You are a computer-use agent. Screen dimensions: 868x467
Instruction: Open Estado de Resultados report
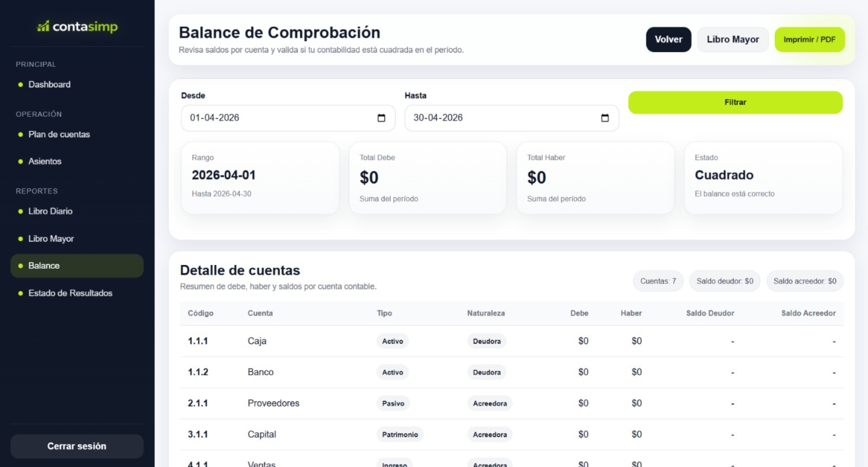click(77, 293)
